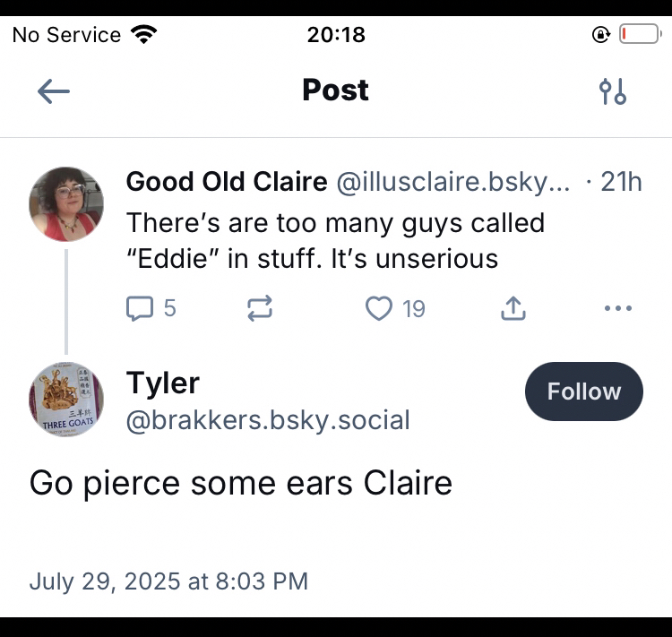
Task: Open Tyler's Three Goats avatar
Action: [66, 400]
